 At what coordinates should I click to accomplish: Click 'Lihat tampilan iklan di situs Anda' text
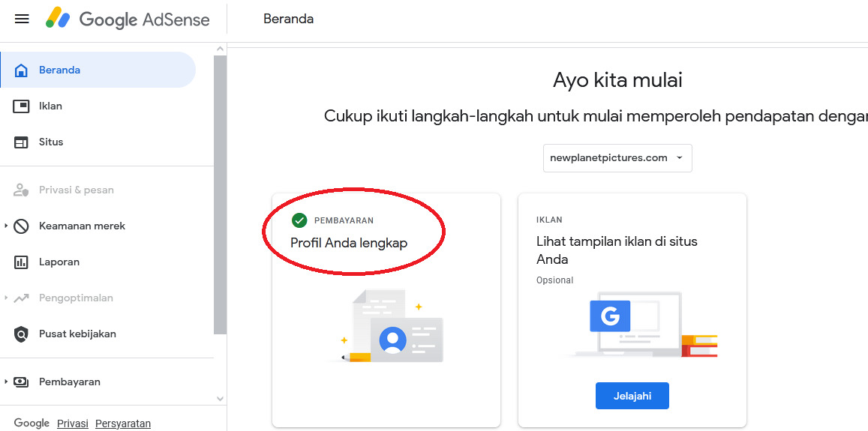(x=617, y=250)
